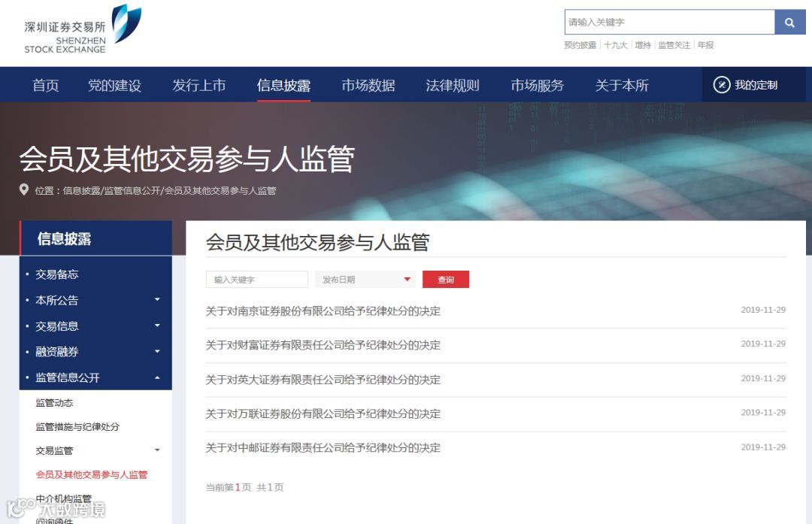This screenshot has width=812, height=524.
Task: Click the location pin icon before 位置
Action: (24, 189)
